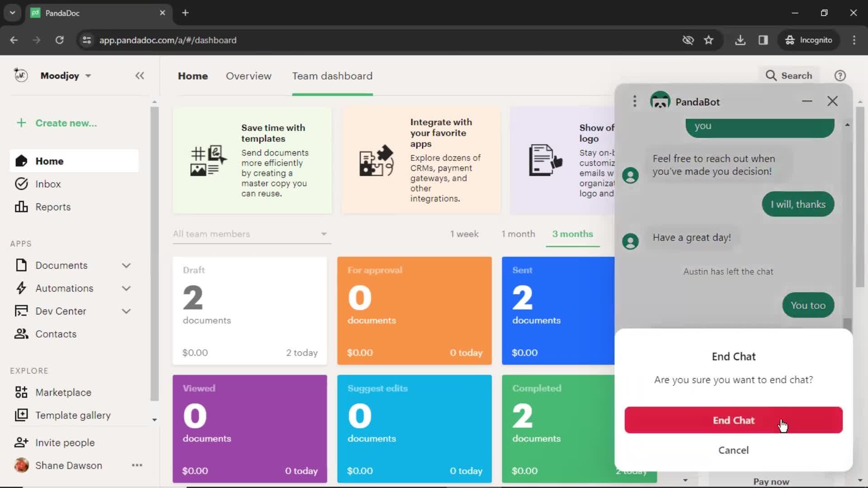Viewport: 868px width, 488px height.
Task: Click the Reports chart icon
Action: (21, 207)
